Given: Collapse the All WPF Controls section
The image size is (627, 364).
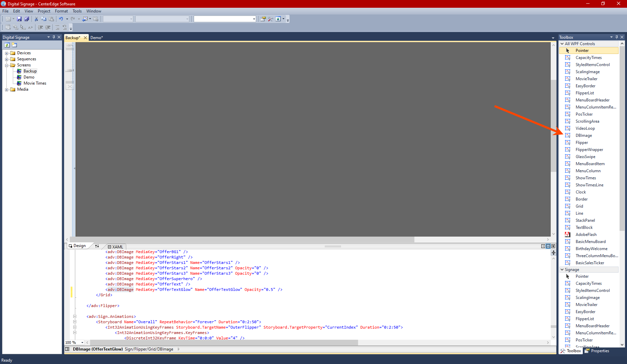Looking at the screenshot, I should coord(562,44).
